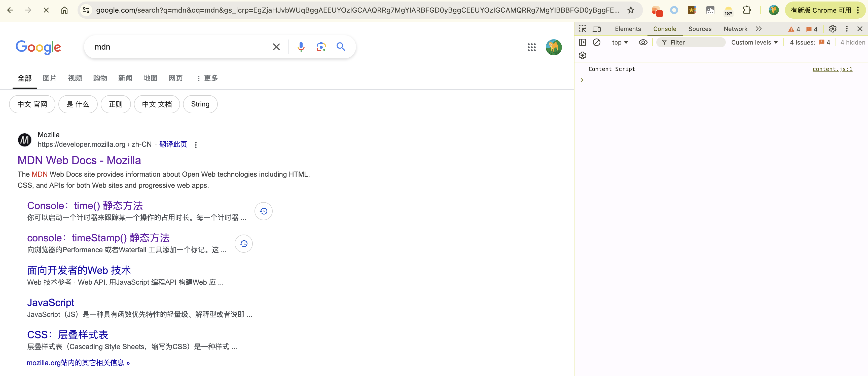Image resolution: width=868 pixels, height=376 pixels.
Task: Clear the DevTools console
Action: 596,43
